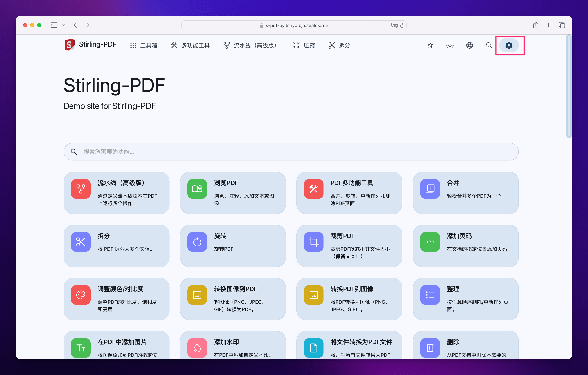Open the 删除 delete pages tool
This screenshot has height=375, width=588.
(x=430, y=348)
